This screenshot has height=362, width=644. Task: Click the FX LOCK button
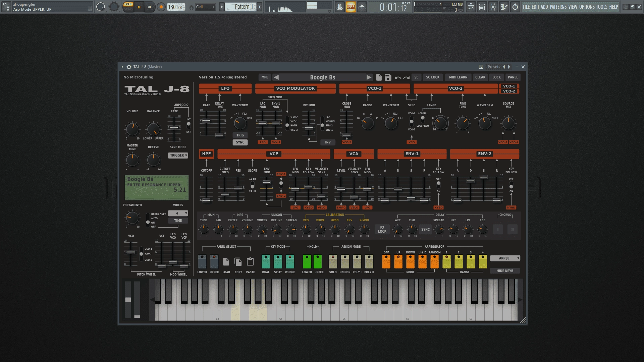point(382,229)
